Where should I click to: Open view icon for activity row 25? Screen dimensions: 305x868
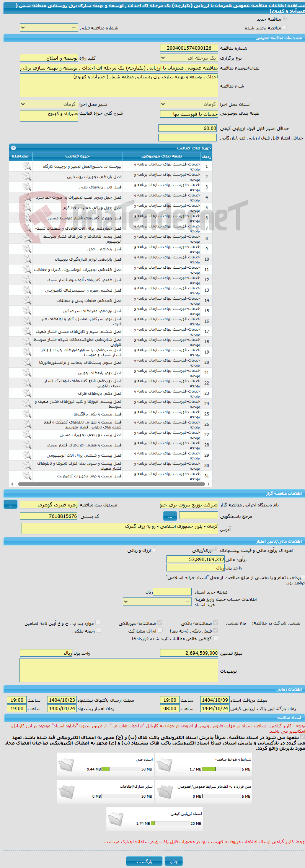[x=27, y=414]
